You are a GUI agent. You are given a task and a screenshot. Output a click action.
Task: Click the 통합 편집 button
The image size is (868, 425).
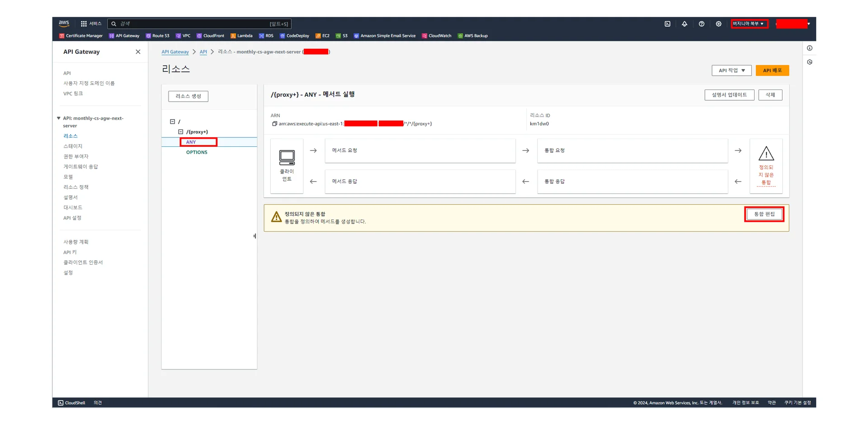tap(764, 214)
